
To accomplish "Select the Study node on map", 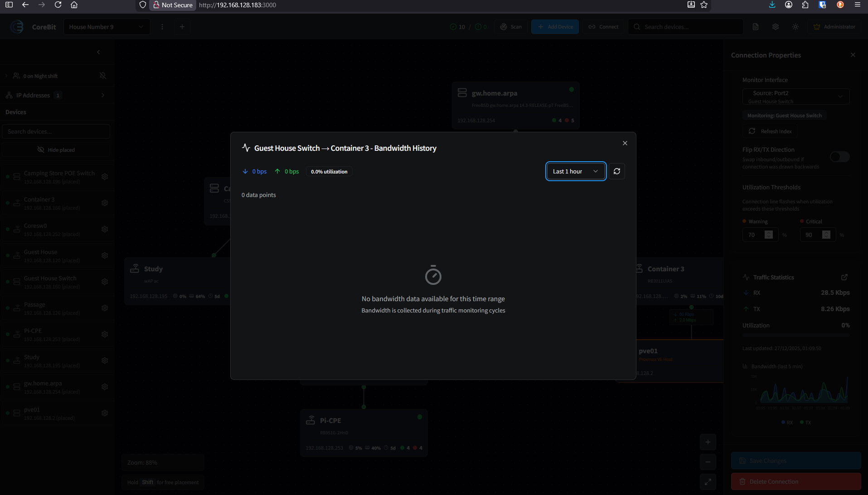I will 177,281.
